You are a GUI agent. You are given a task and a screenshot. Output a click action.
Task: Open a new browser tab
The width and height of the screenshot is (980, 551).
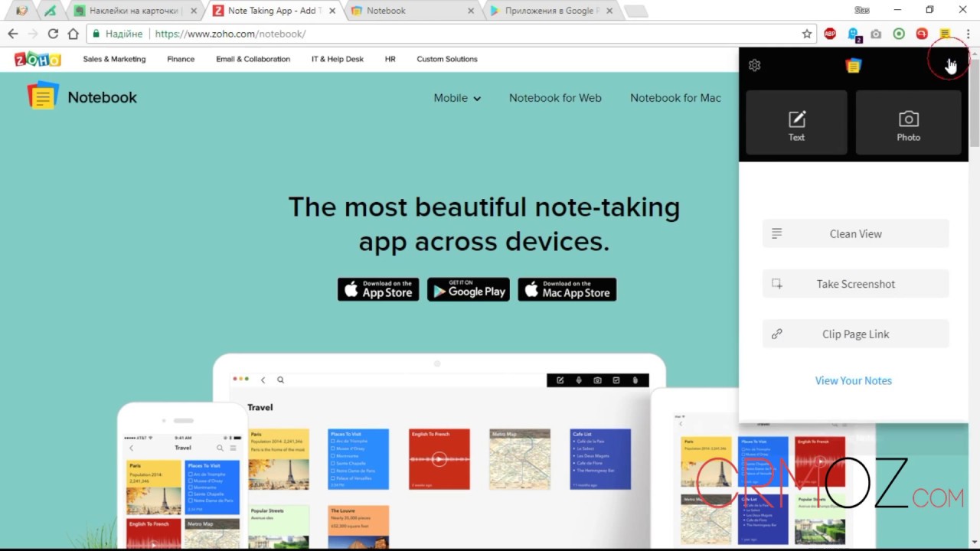[x=635, y=11]
